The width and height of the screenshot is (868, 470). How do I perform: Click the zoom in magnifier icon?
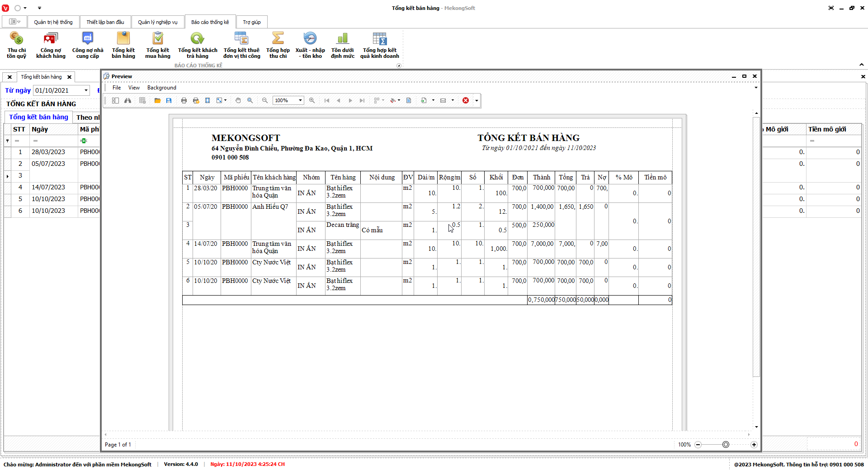[x=312, y=100]
